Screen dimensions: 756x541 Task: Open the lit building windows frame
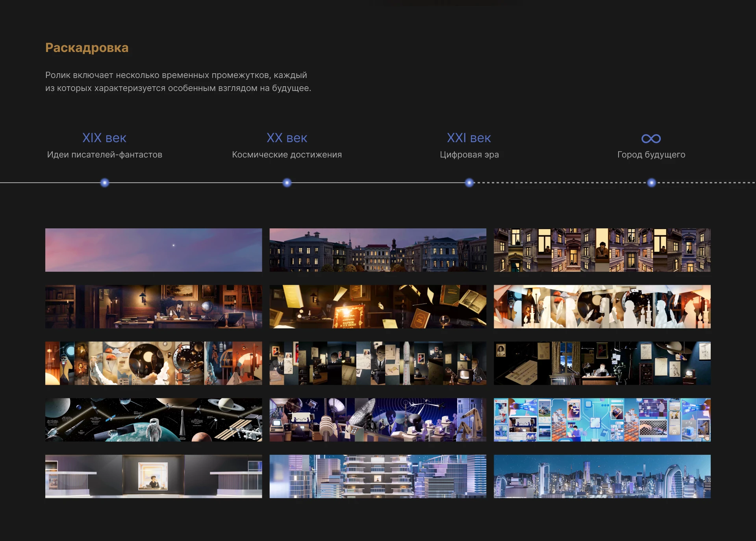tap(602, 250)
